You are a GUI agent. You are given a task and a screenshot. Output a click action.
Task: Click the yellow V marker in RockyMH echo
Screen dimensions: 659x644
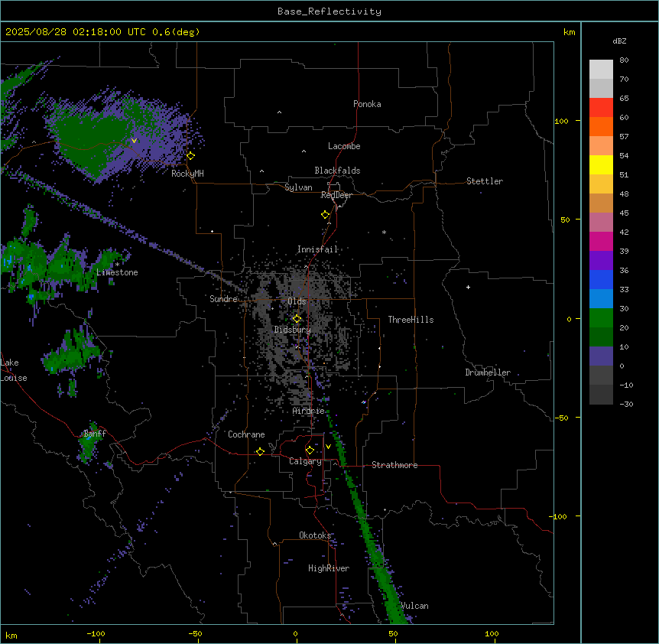coord(134,141)
